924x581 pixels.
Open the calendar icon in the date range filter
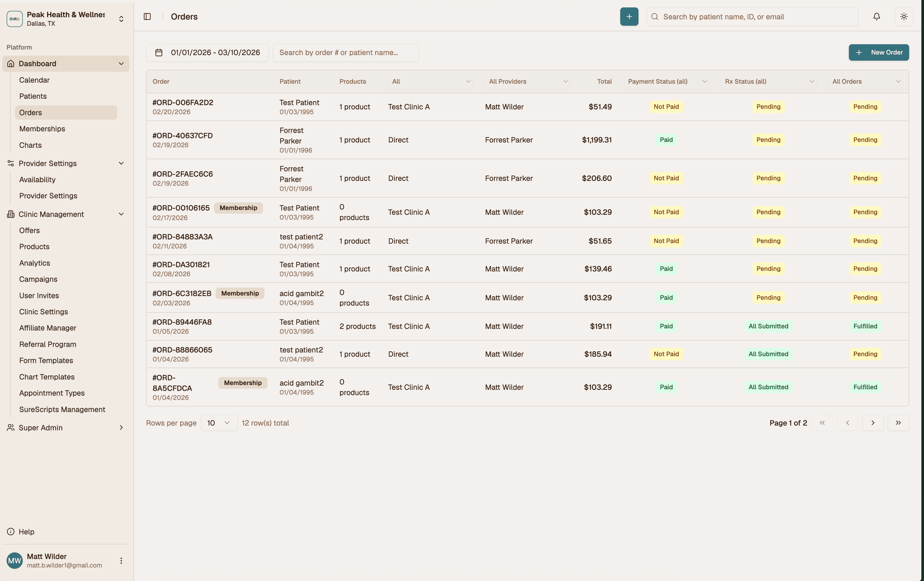[x=159, y=53]
